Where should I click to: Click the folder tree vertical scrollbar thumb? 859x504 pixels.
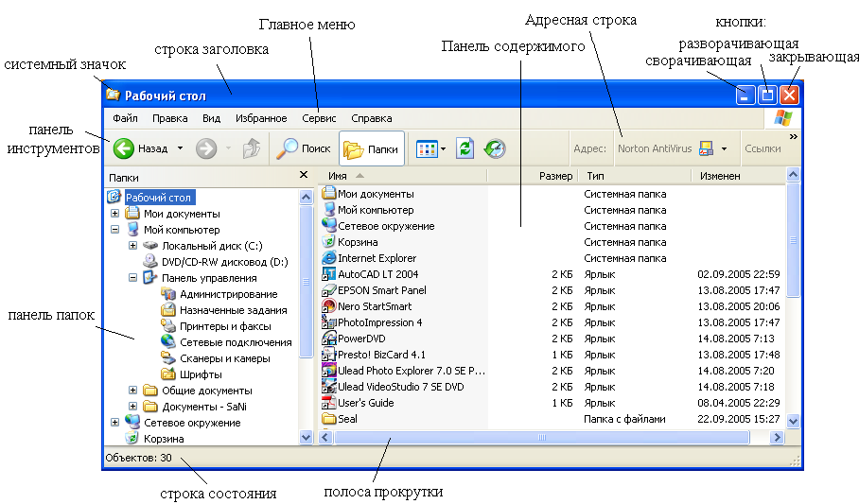[306, 282]
